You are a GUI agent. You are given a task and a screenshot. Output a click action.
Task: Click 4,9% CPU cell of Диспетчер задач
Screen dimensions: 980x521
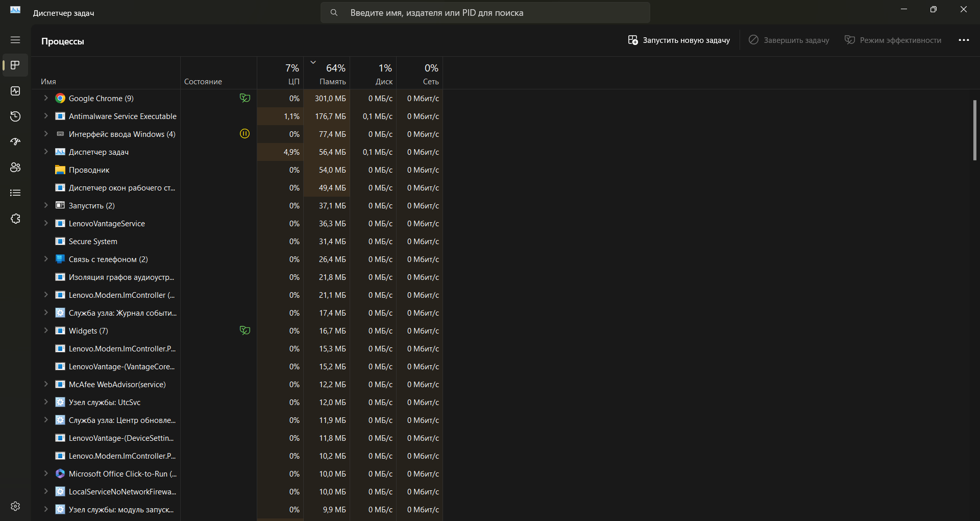pos(280,152)
